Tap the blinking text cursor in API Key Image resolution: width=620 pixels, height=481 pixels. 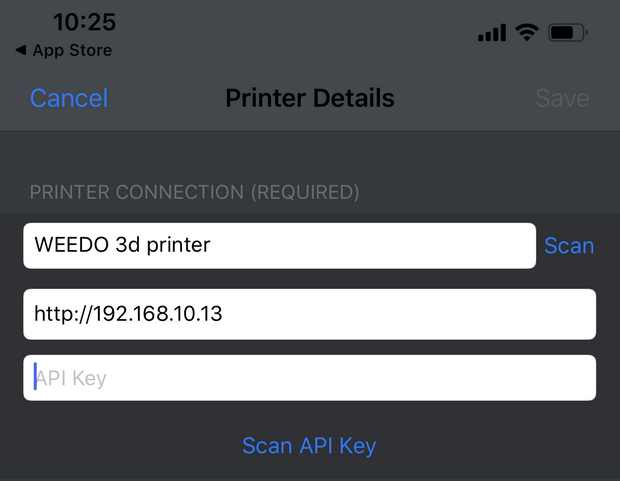(x=35, y=377)
